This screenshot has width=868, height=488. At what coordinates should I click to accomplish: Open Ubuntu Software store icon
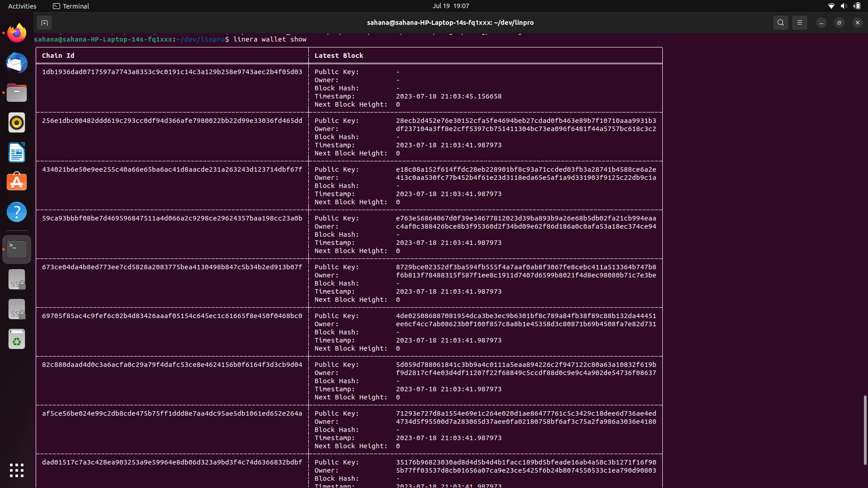click(17, 182)
